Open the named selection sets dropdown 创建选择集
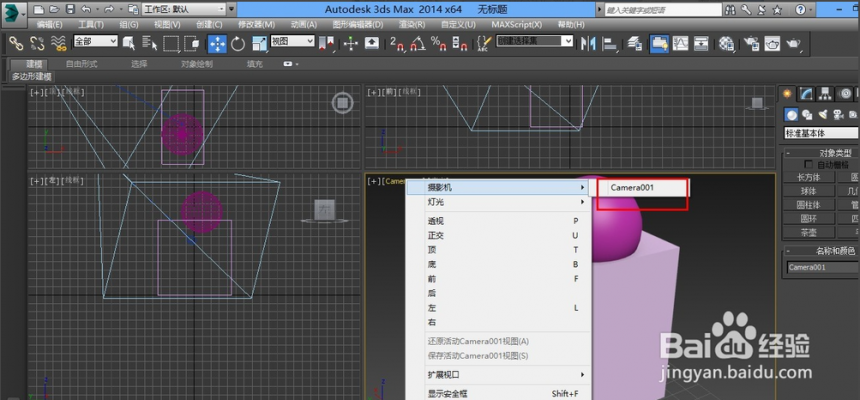 (x=534, y=41)
